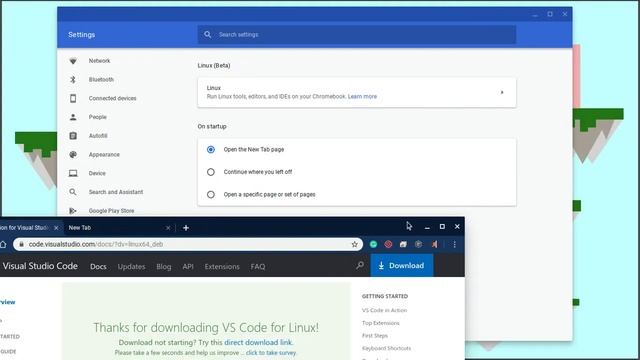Click the extension icon next to the red one

point(403,244)
